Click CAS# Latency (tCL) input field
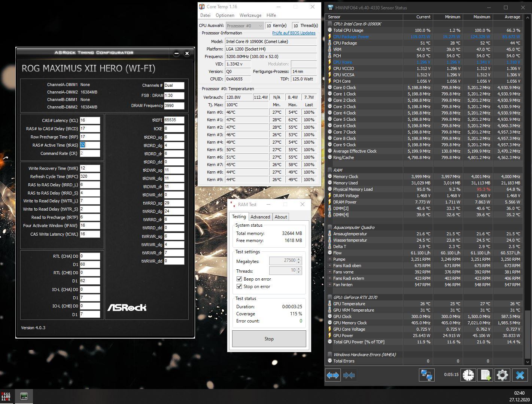This screenshot has width=532, height=404. click(x=90, y=120)
